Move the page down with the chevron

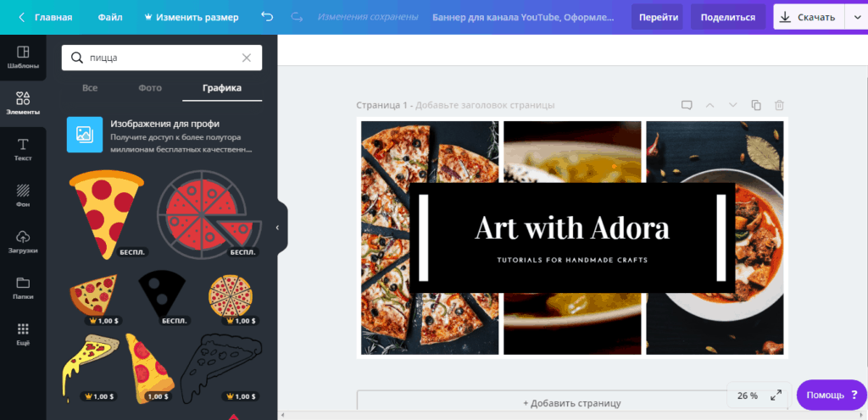click(x=733, y=105)
